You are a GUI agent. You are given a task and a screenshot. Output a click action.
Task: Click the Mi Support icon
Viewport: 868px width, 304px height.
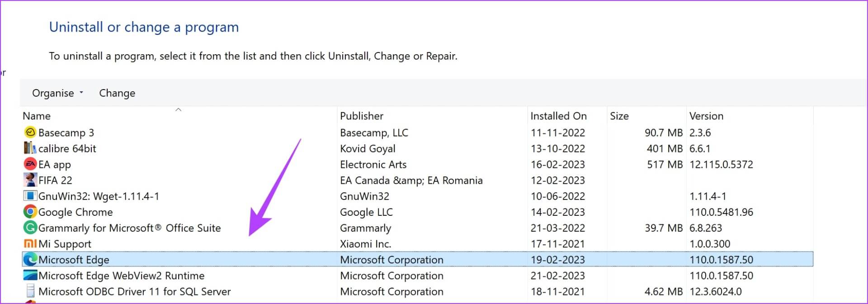(30, 244)
